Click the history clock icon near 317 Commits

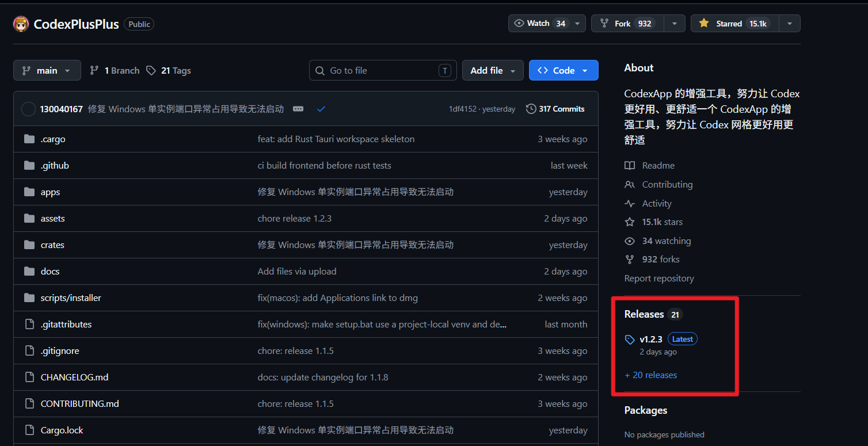click(x=531, y=109)
